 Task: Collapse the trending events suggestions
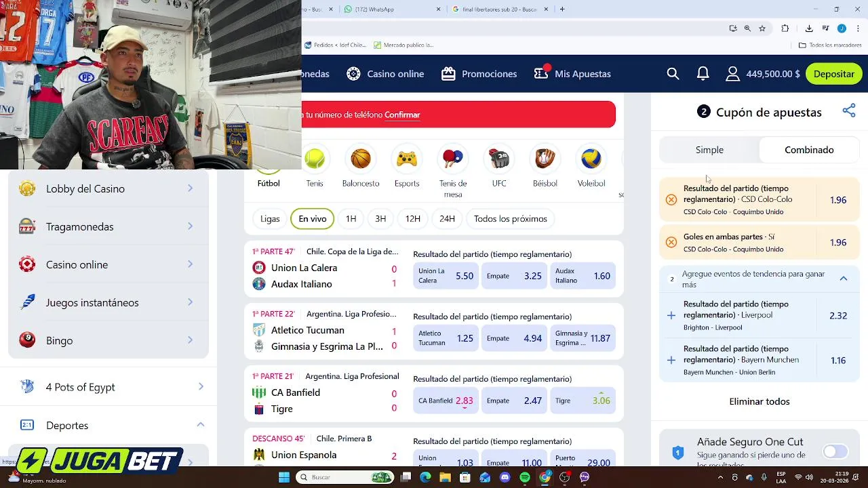pyautogui.click(x=844, y=279)
